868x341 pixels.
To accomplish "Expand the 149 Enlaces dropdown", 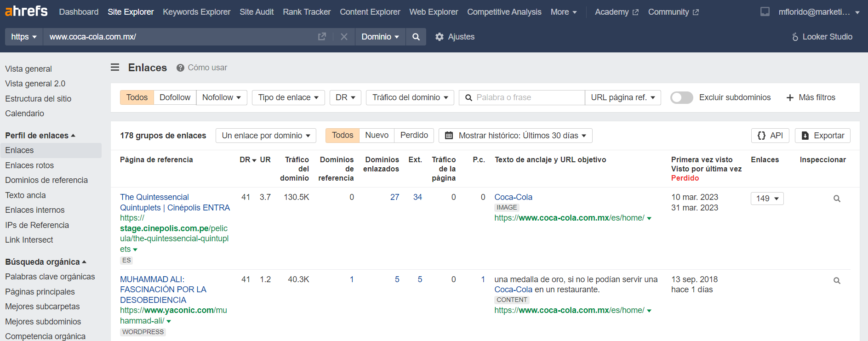I will [767, 199].
